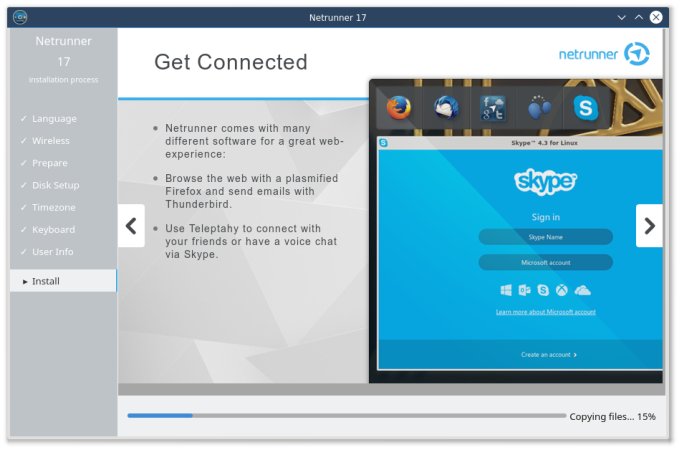Click the OneDrive cloud icon
Image resolution: width=680 pixels, height=450 pixels.
pos(582,290)
